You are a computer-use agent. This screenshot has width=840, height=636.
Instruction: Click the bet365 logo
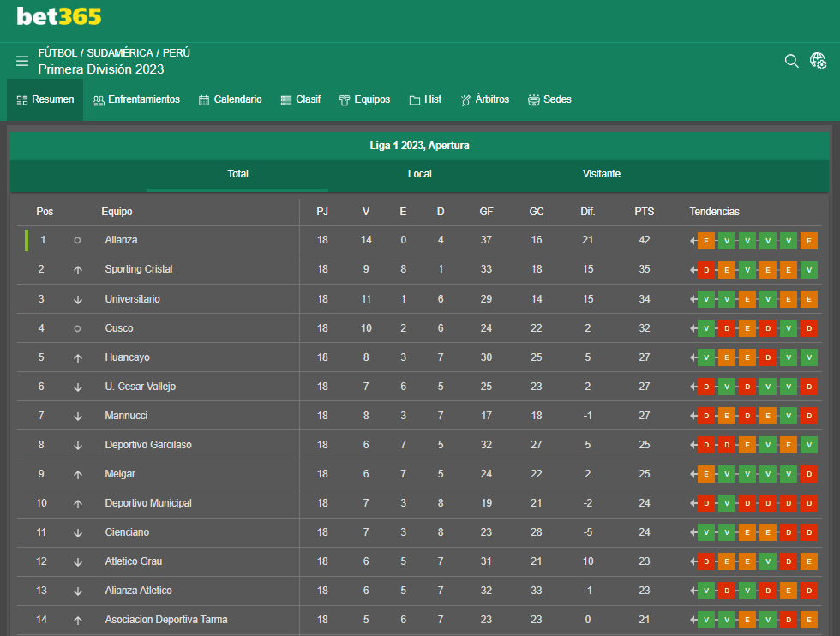(x=59, y=16)
